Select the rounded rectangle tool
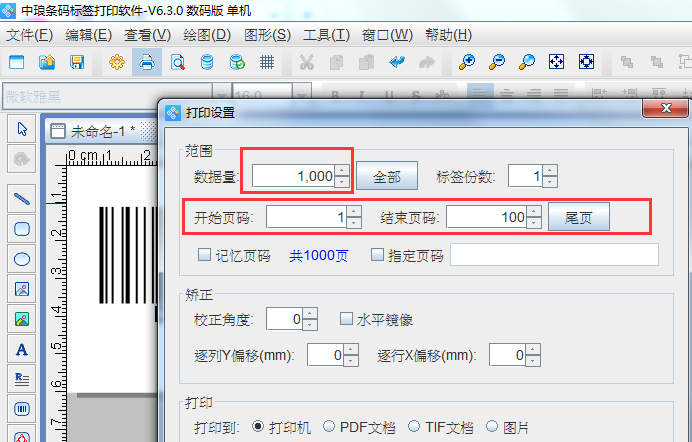 click(x=22, y=228)
